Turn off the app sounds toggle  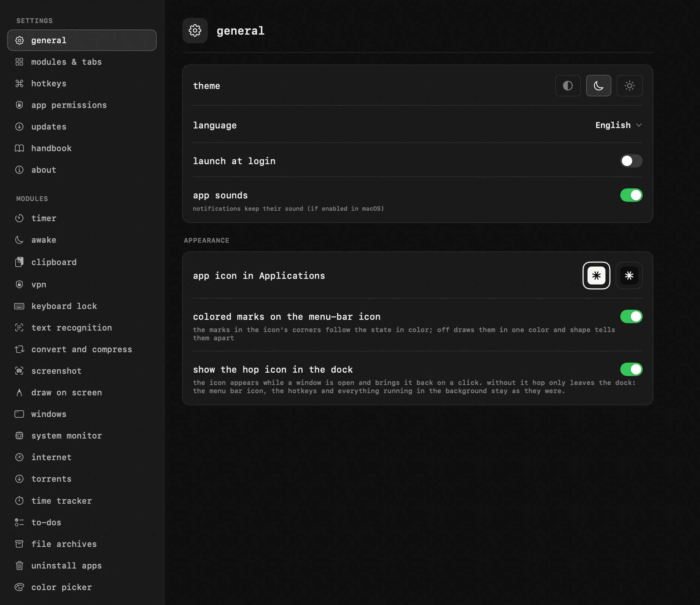click(631, 195)
